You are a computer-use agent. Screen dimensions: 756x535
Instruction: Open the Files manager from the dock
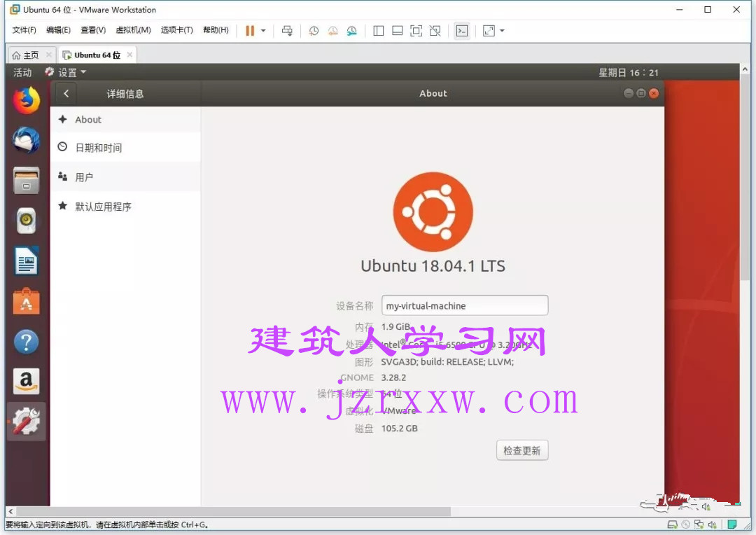(27, 181)
